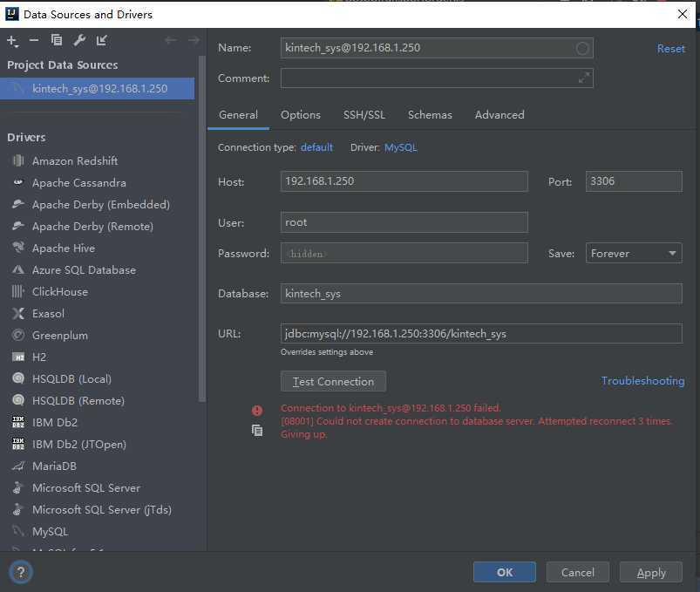Open driver settings wrench icon
This screenshot has height=592, width=700.
tap(79, 41)
